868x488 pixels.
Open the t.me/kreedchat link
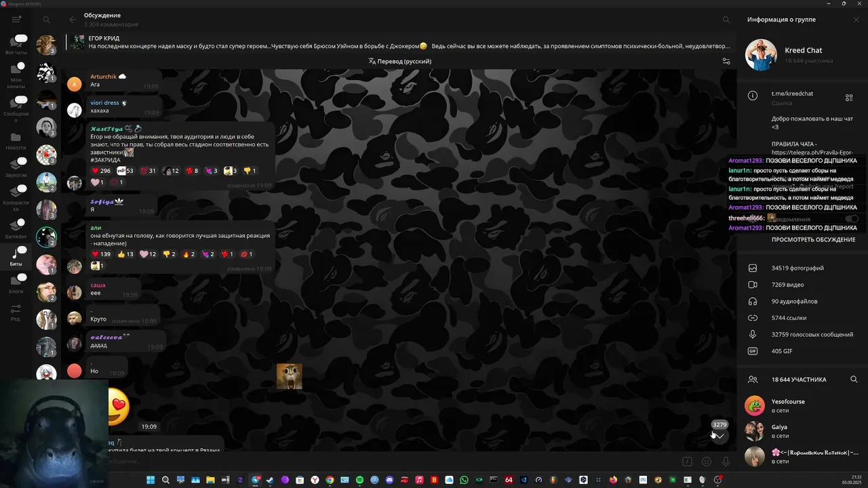(x=792, y=94)
